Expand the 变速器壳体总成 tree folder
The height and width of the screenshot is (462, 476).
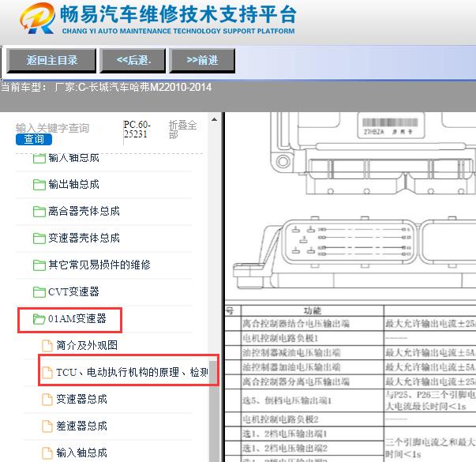(x=84, y=239)
